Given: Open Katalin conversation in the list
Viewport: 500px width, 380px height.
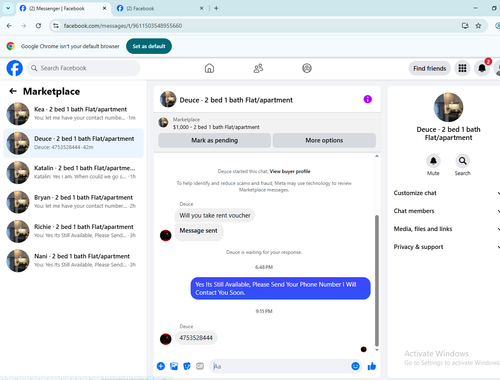Looking at the screenshot, I should tap(73, 172).
